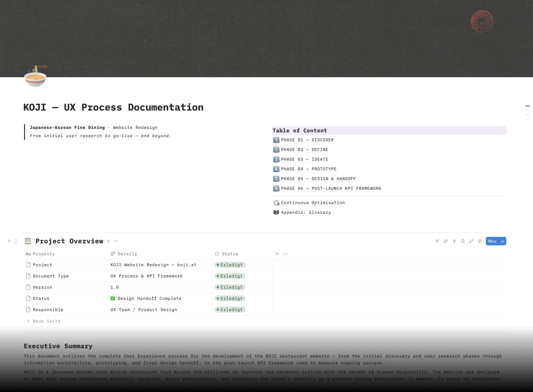Open Erledigt status in the Version row
The image size is (533, 392).
click(x=230, y=287)
